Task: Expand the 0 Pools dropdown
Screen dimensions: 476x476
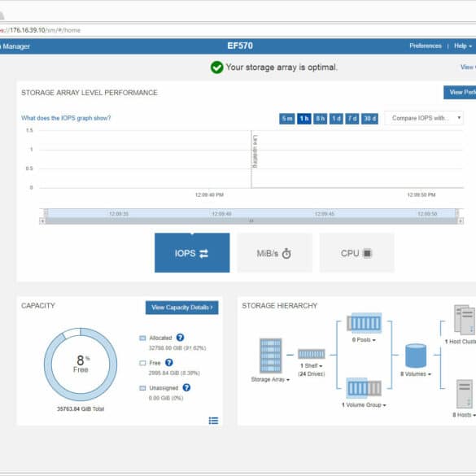Action: click(x=364, y=339)
